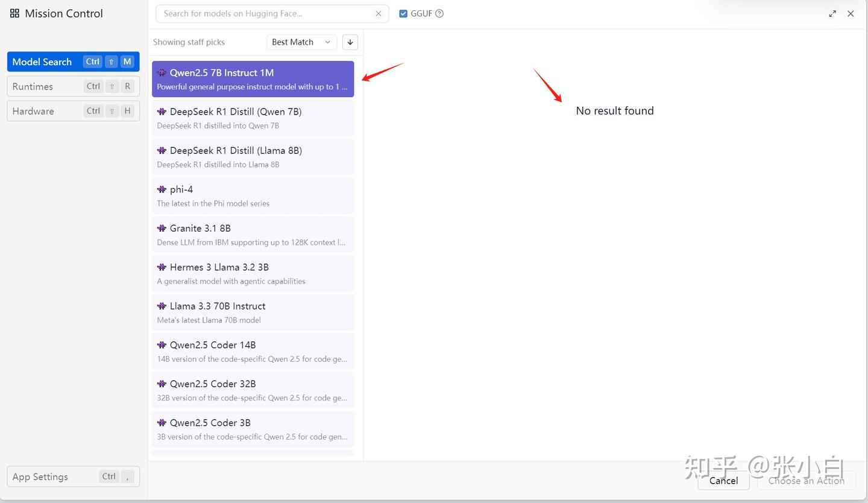Click the phi-4 model icon
Viewport: 868px width, 503px height.
click(162, 189)
